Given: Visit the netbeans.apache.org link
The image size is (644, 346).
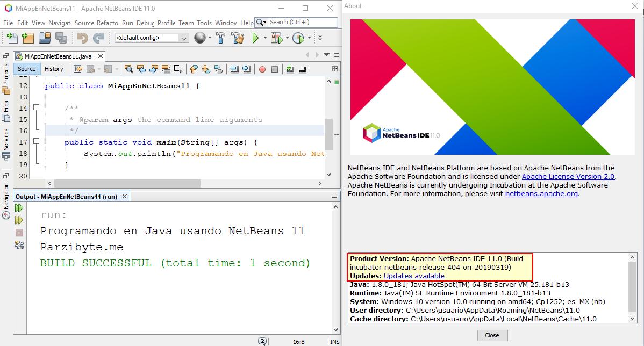Looking at the screenshot, I should click(x=541, y=194).
